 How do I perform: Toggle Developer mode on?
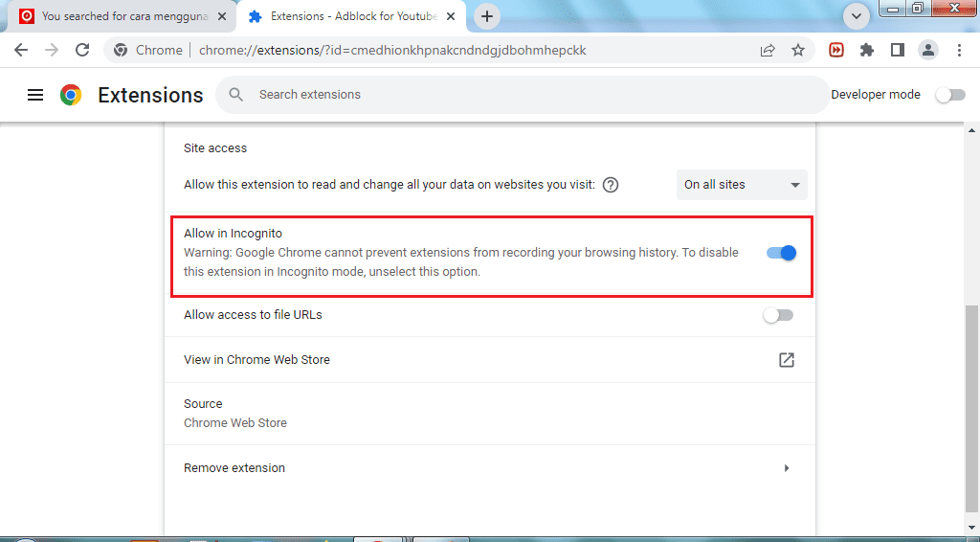950,95
